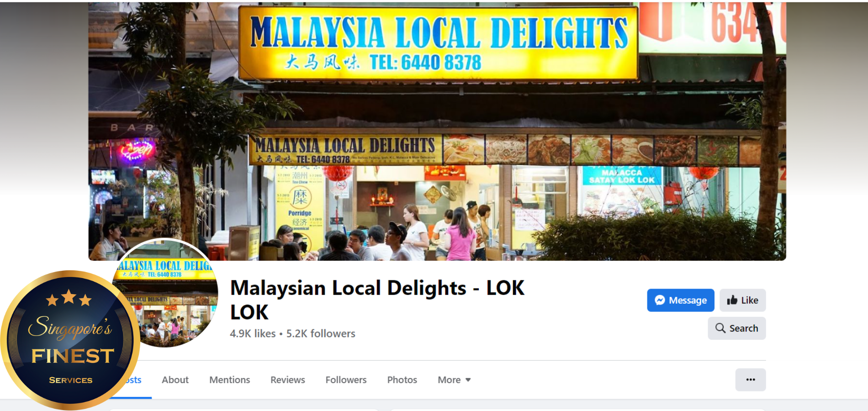Image resolution: width=868 pixels, height=411 pixels.
Task: View the Photos tab
Action: (402, 380)
